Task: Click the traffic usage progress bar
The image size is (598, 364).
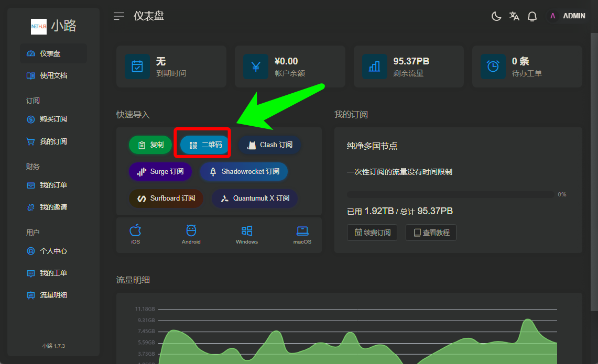Action: [450, 194]
